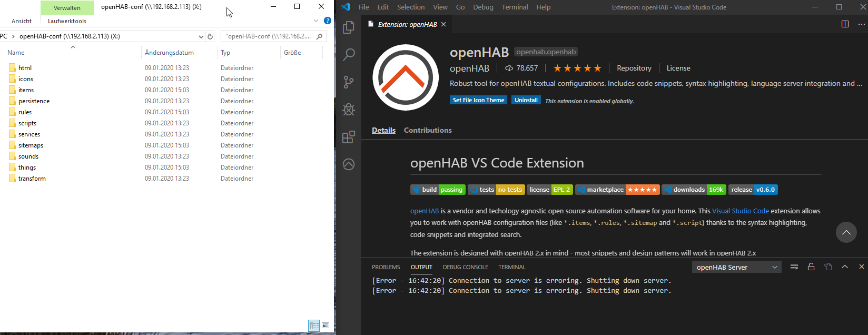This screenshot has height=335, width=868.
Task: Open the Debug view with bug icon
Action: 349,110
